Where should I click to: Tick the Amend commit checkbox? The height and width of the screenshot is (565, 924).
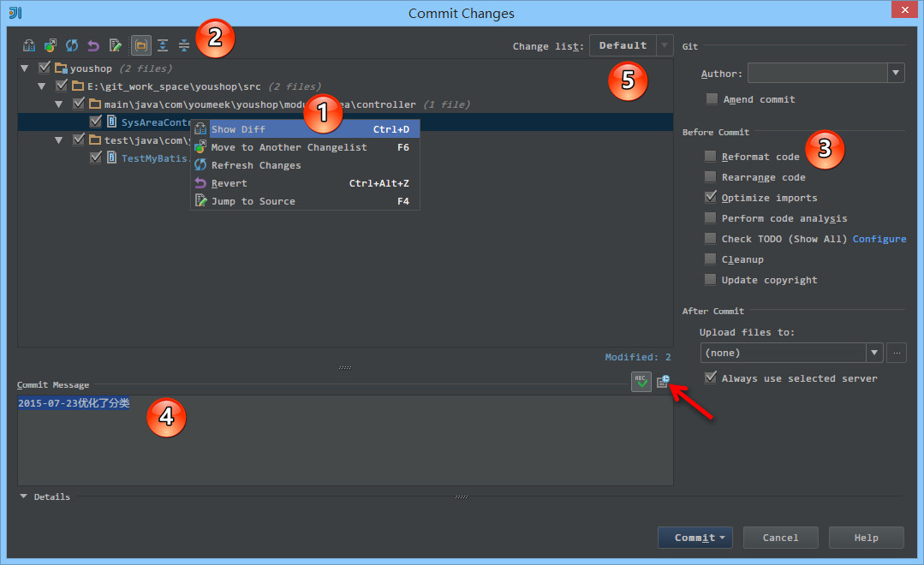712,99
